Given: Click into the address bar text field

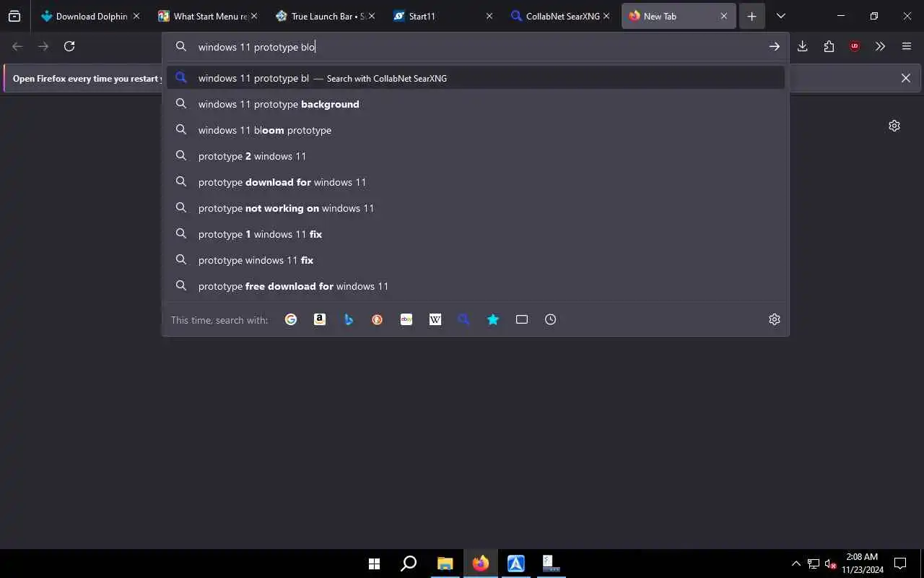Looking at the screenshot, I should tap(476, 47).
